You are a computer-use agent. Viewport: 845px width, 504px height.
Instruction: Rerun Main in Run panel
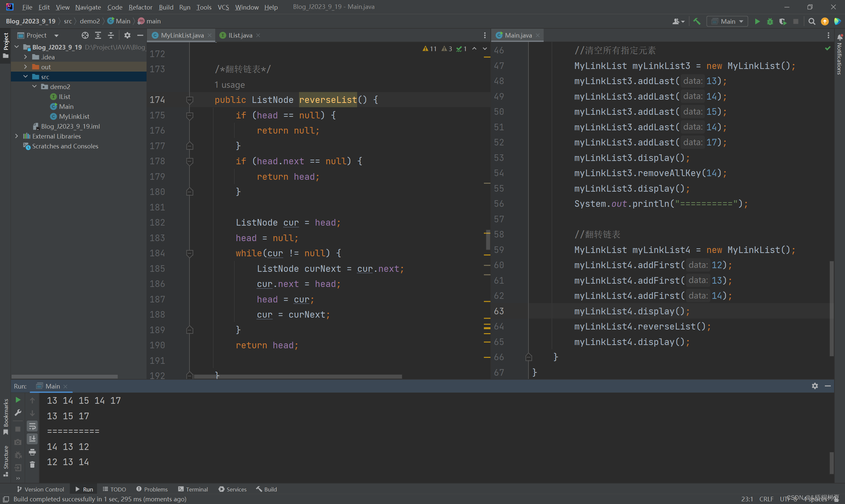point(18,400)
